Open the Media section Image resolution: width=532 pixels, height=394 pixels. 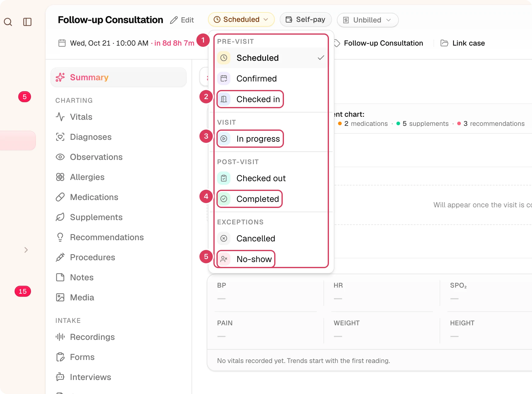(x=119, y=297)
